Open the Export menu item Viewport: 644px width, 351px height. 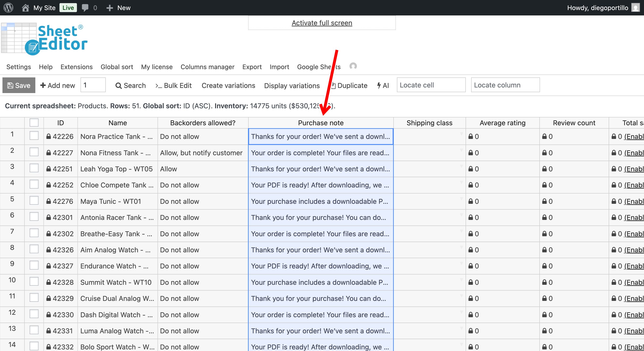(252, 67)
